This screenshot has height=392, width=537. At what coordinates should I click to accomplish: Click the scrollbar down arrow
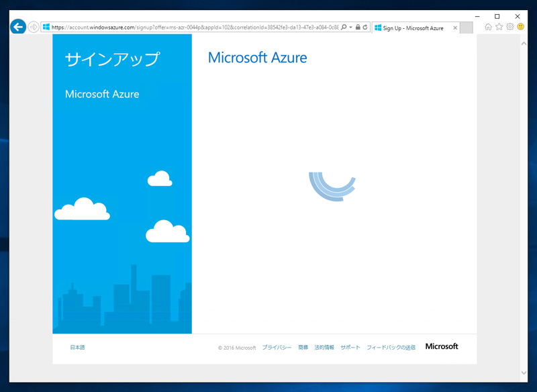tap(524, 373)
